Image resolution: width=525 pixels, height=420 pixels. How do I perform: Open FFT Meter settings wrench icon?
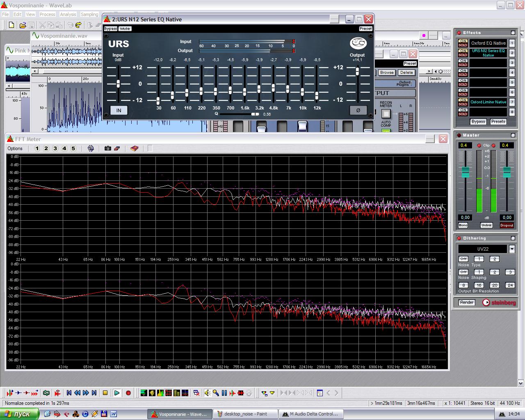[x=91, y=148]
